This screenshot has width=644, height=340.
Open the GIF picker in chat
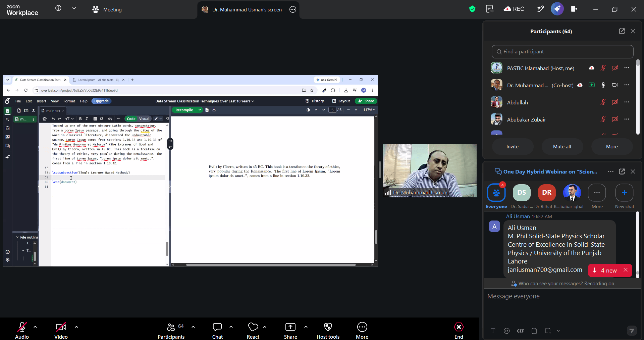point(521,331)
